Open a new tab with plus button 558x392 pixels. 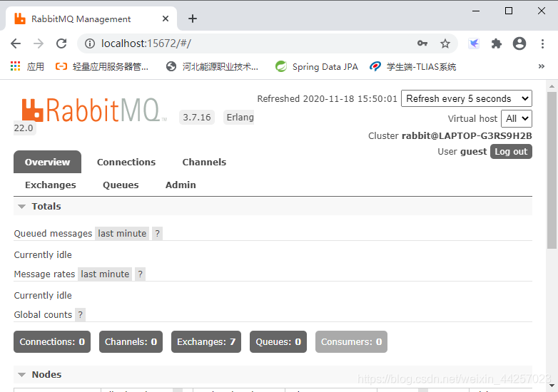tap(193, 19)
